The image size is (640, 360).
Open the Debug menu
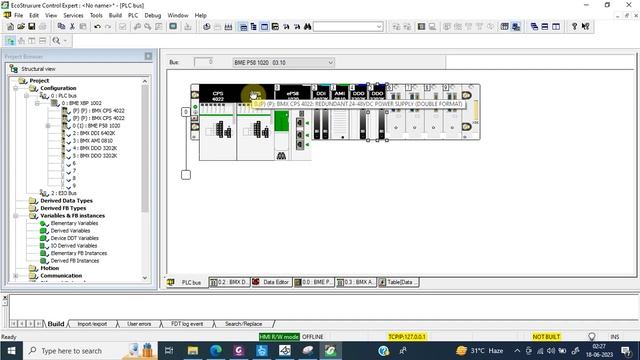(x=153, y=15)
